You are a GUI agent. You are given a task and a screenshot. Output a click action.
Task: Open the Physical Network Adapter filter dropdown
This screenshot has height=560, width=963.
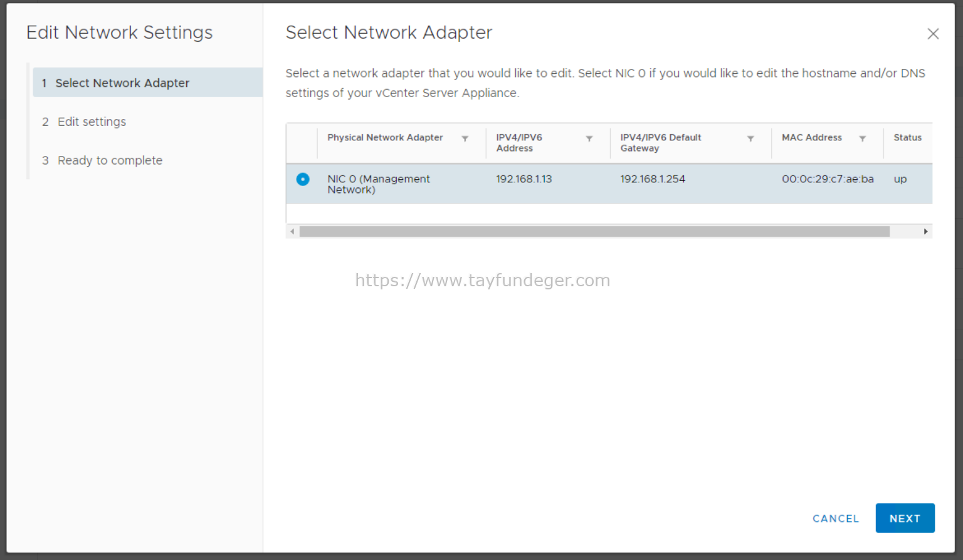click(465, 138)
